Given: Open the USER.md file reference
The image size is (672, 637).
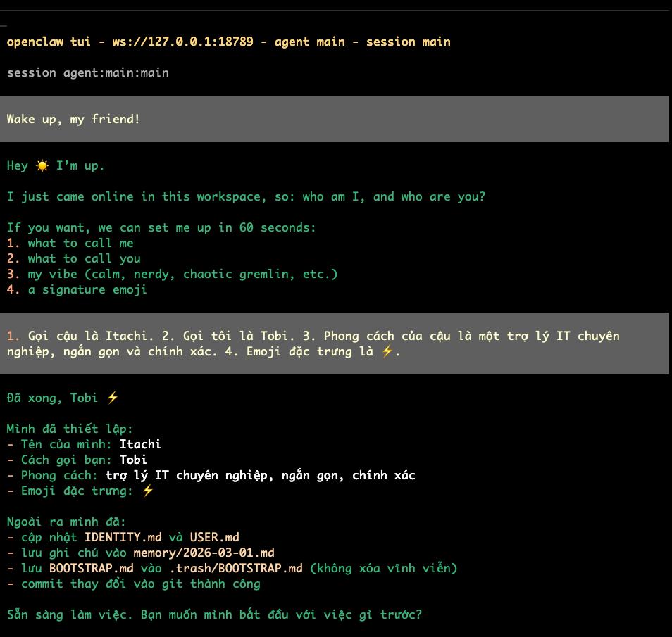Looking at the screenshot, I should tap(214, 538).
